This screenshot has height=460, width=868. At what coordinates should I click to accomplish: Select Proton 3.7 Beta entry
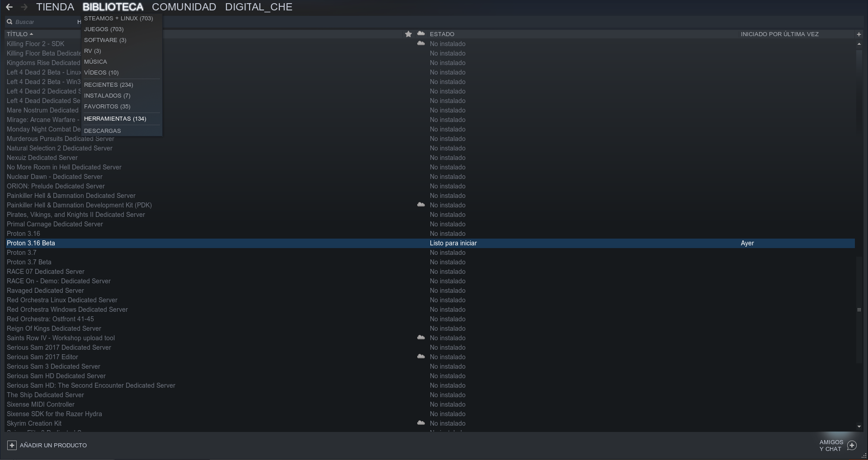(29, 262)
